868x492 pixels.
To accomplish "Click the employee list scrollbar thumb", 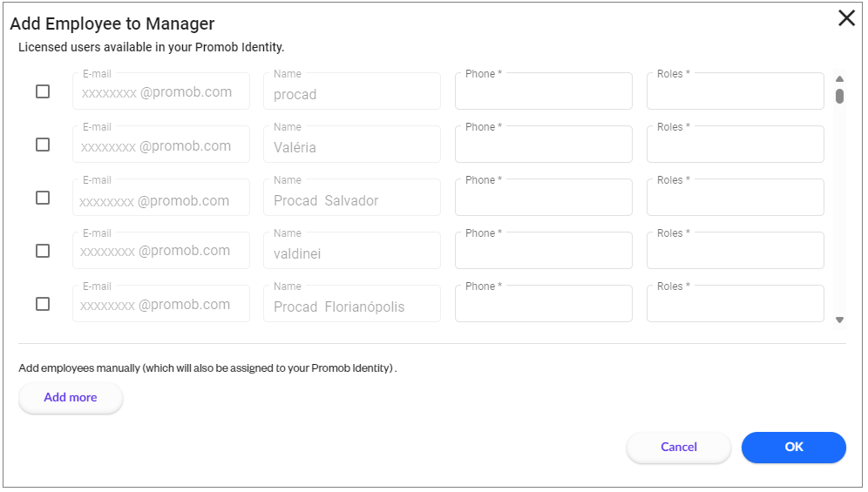I will pyautogui.click(x=839, y=96).
